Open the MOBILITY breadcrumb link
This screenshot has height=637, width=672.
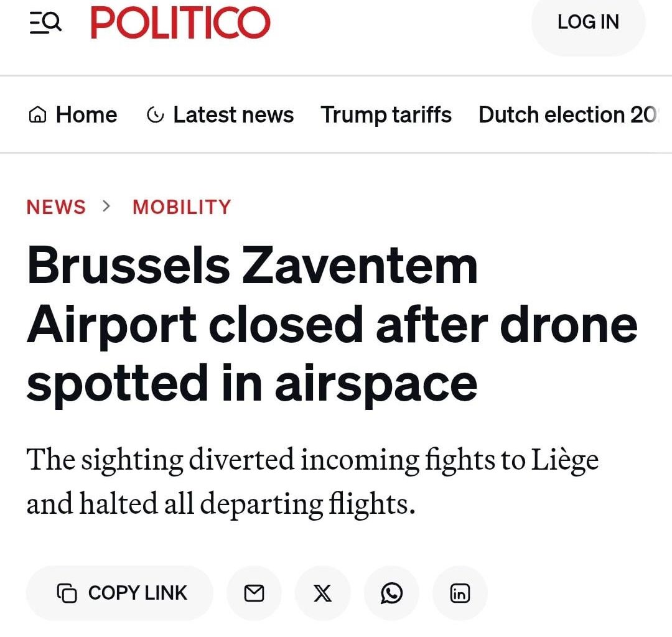click(181, 207)
